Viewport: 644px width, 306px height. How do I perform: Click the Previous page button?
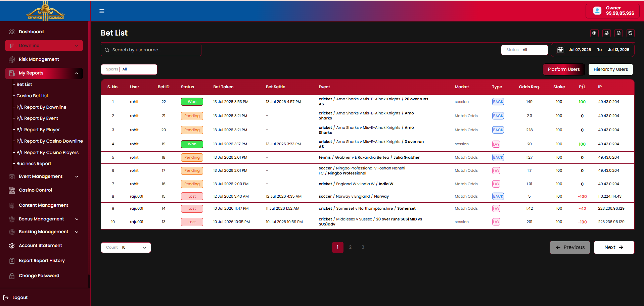click(x=570, y=247)
